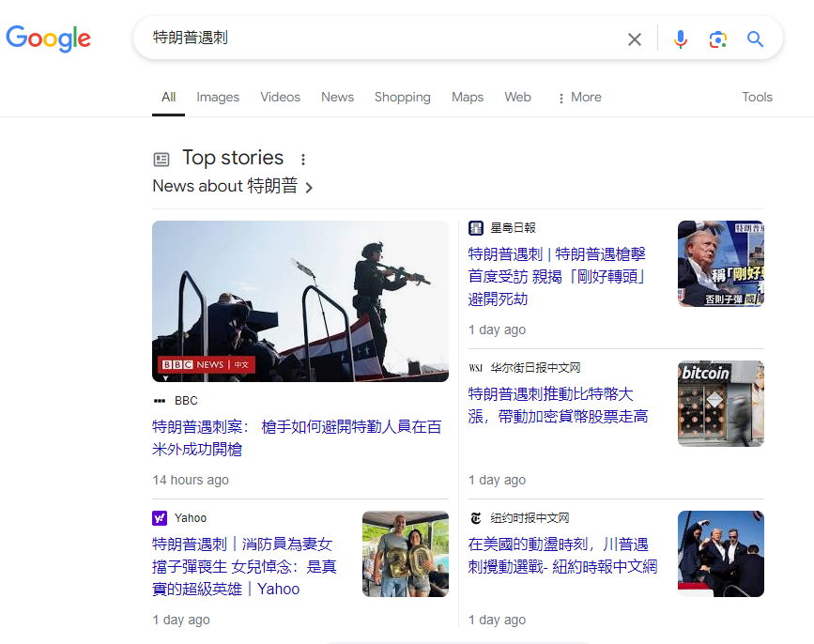Viewport: 814px width, 644px height.
Task: Click the Google logo
Action: point(49,38)
